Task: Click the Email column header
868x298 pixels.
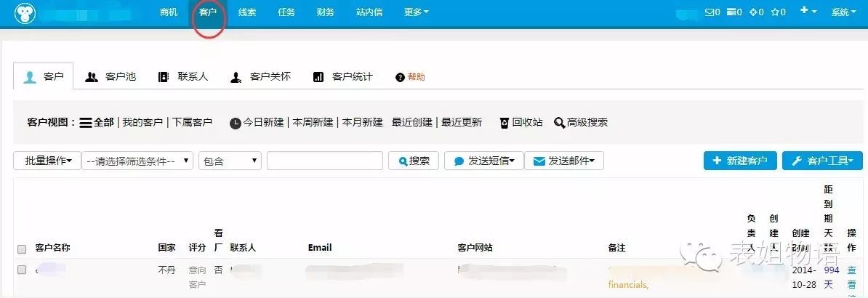Action: 319,248
